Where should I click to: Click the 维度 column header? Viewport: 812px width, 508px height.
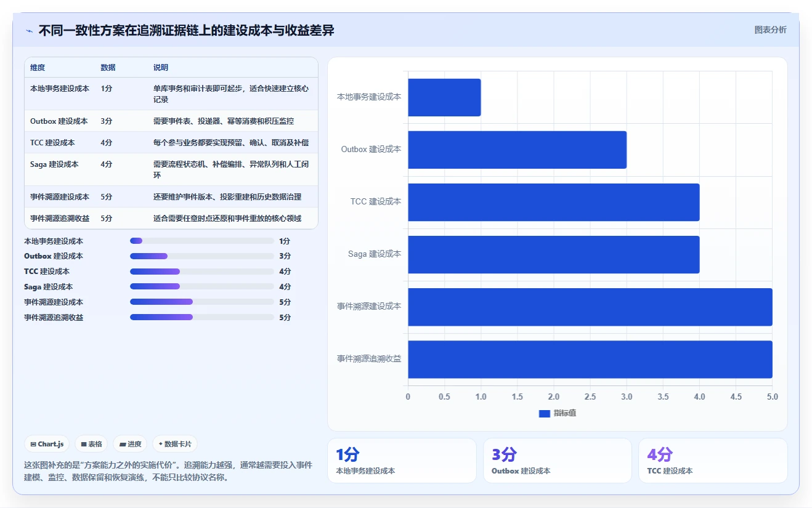38,68
